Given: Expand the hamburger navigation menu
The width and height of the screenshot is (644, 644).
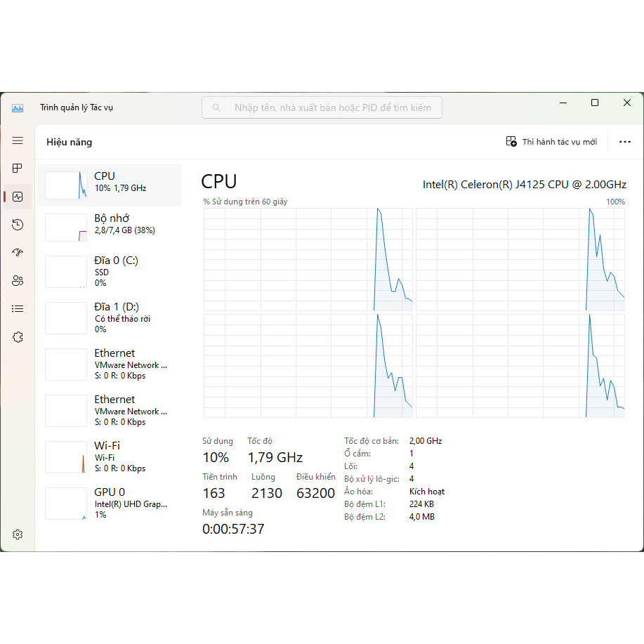Looking at the screenshot, I should (18, 141).
